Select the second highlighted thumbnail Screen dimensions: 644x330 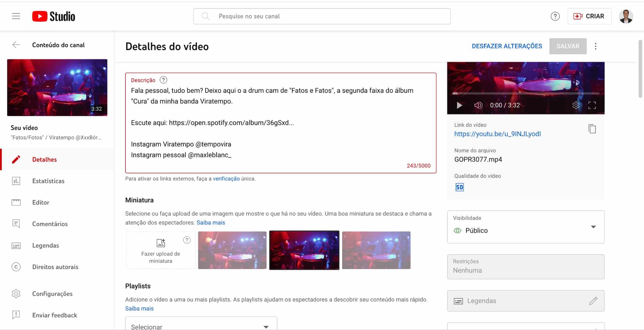coord(304,250)
